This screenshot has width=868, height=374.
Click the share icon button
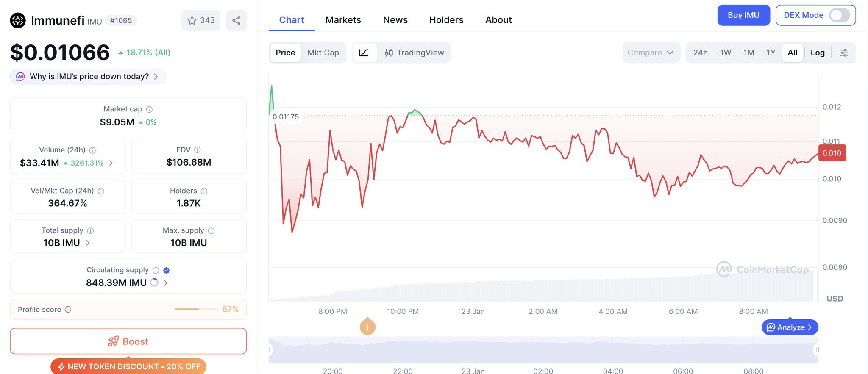(236, 20)
